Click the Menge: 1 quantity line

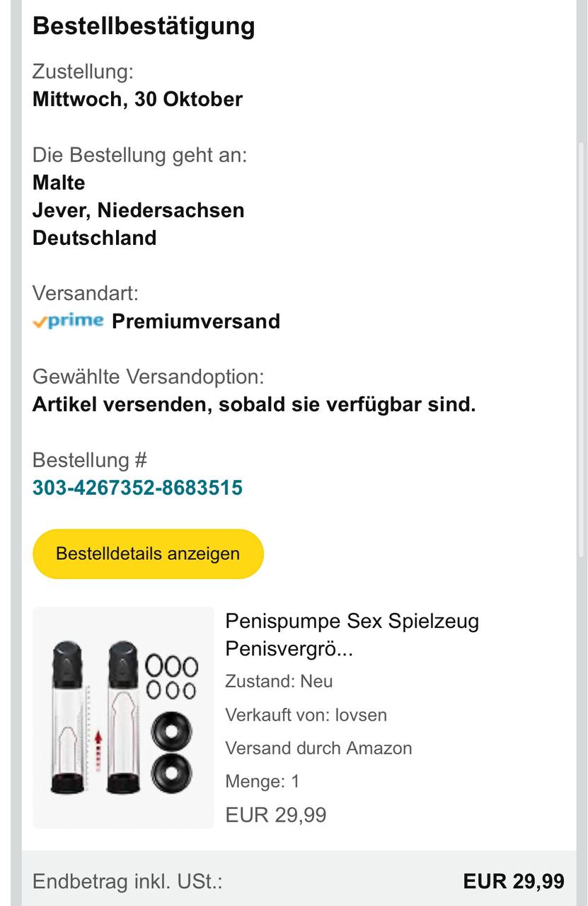[262, 781]
